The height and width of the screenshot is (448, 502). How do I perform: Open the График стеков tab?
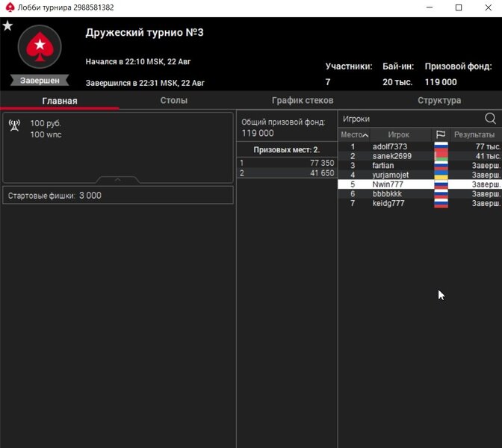pyautogui.click(x=302, y=100)
